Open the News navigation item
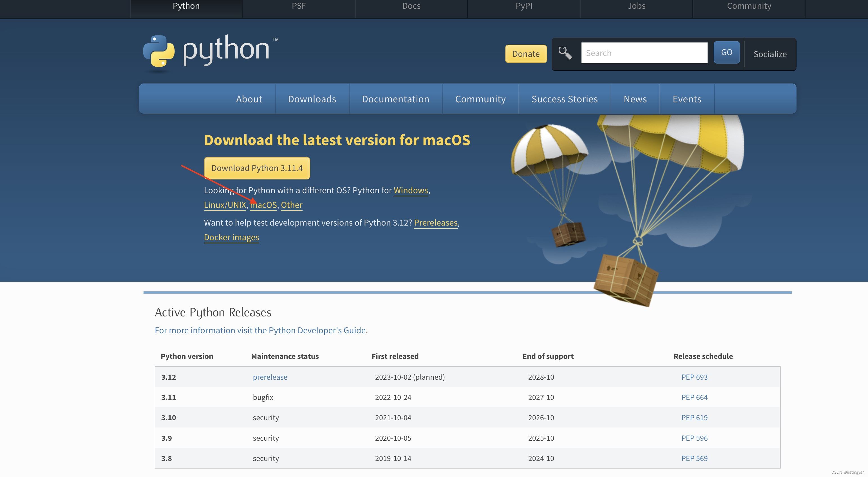This screenshot has height=477, width=868. (x=635, y=99)
